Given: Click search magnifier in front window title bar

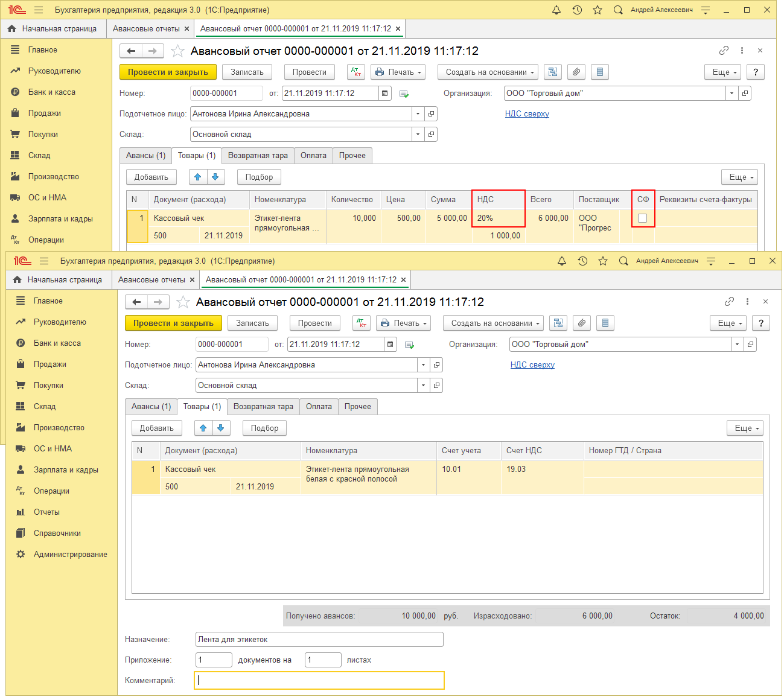Looking at the screenshot, I should click(623, 261).
